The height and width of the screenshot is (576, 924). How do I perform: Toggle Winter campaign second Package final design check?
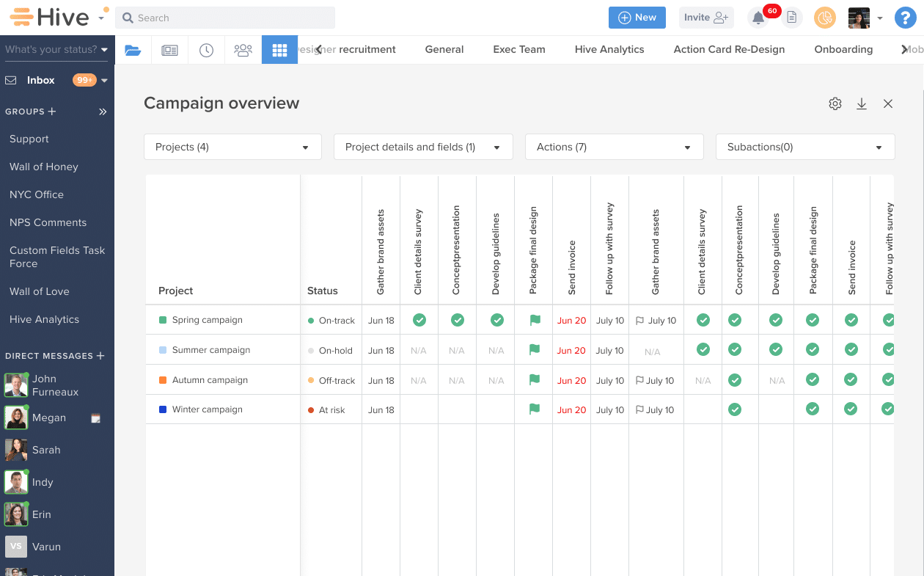(x=813, y=409)
